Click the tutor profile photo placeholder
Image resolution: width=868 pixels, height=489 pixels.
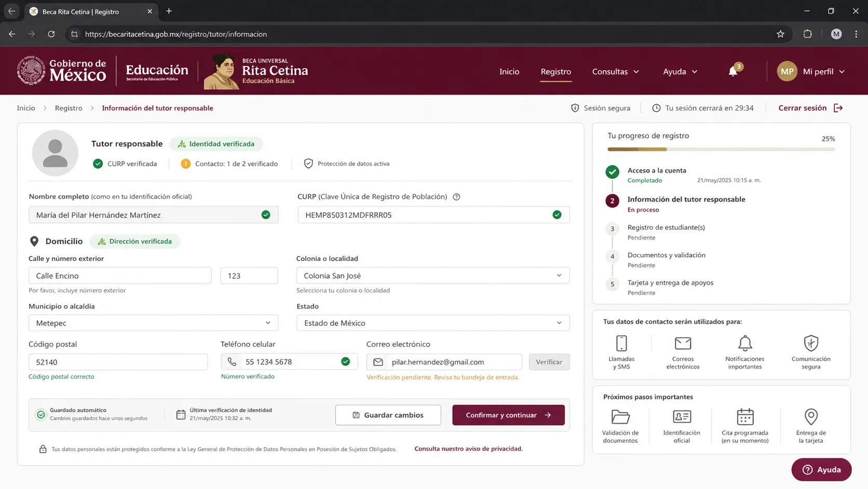[55, 153]
